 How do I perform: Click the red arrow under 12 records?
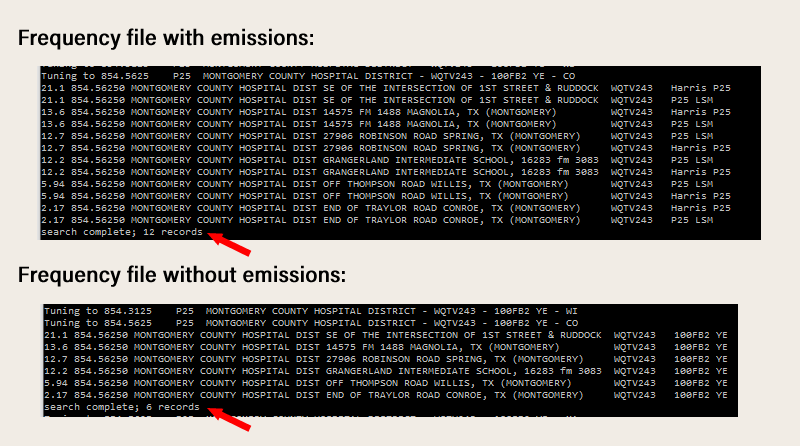pyautogui.click(x=230, y=244)
